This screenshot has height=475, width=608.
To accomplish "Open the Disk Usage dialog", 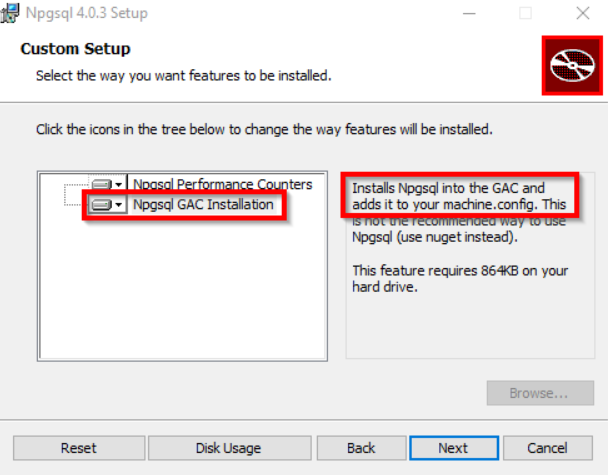I will (x=229, y=448).
